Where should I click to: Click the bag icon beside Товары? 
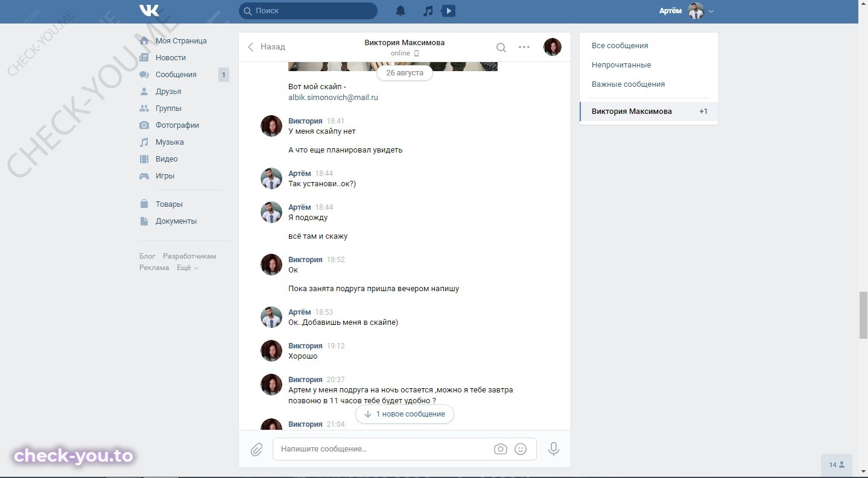[144, 204]
